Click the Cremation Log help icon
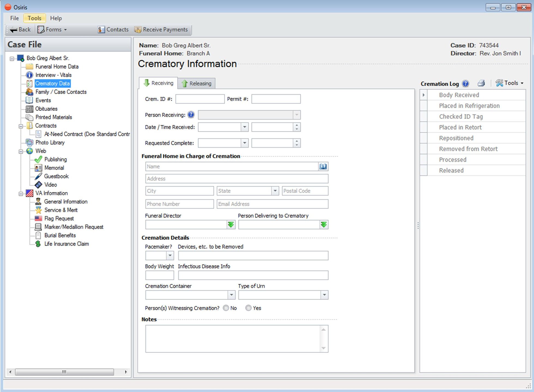534x392 pixels. [466, 84]
